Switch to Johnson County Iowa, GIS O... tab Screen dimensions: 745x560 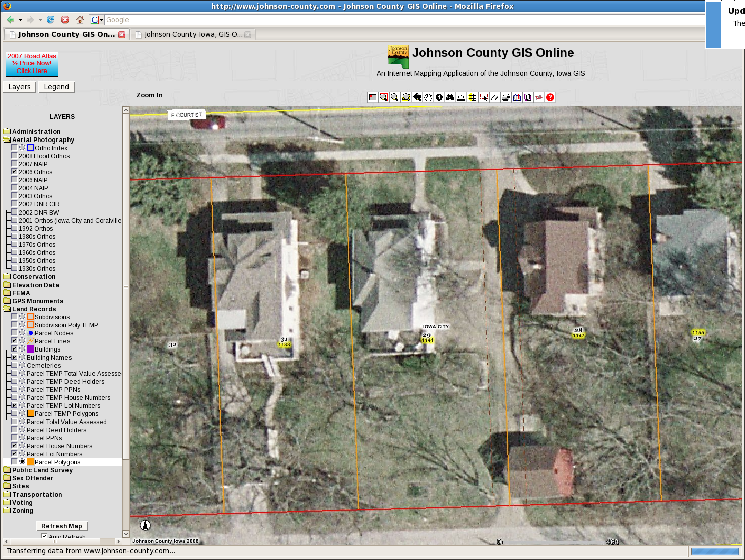click(193, 34)
